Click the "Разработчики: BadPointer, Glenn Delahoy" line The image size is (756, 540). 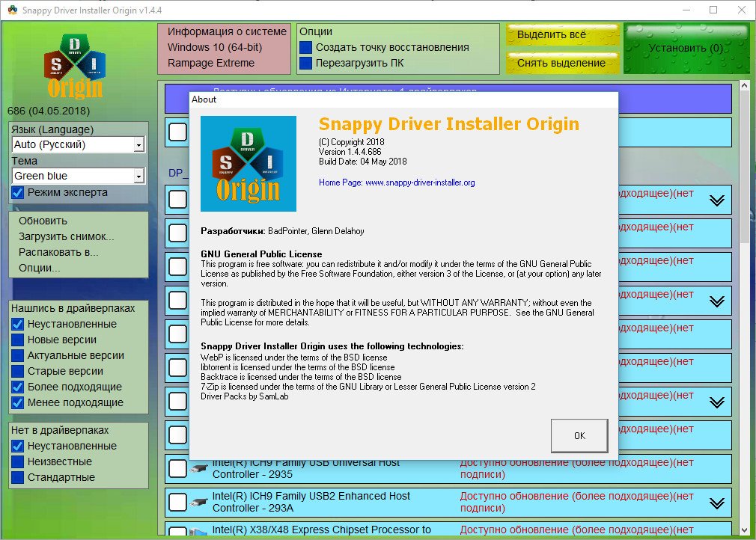(282, 231)
